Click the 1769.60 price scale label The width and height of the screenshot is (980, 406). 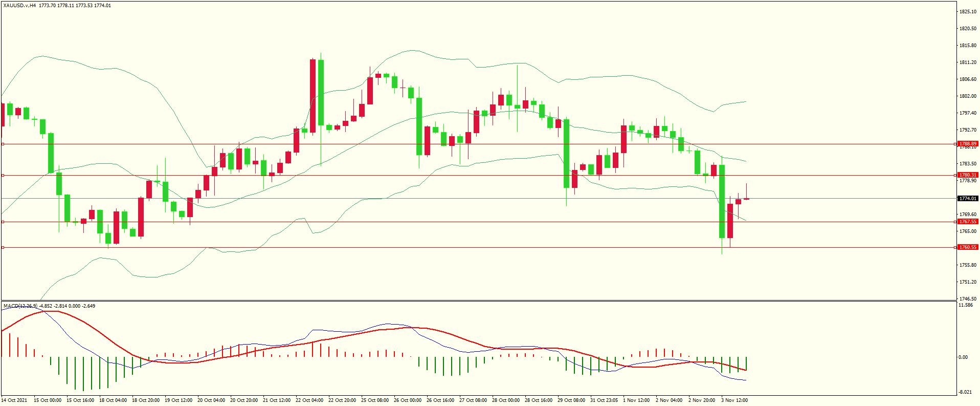[x=968, y=215]
